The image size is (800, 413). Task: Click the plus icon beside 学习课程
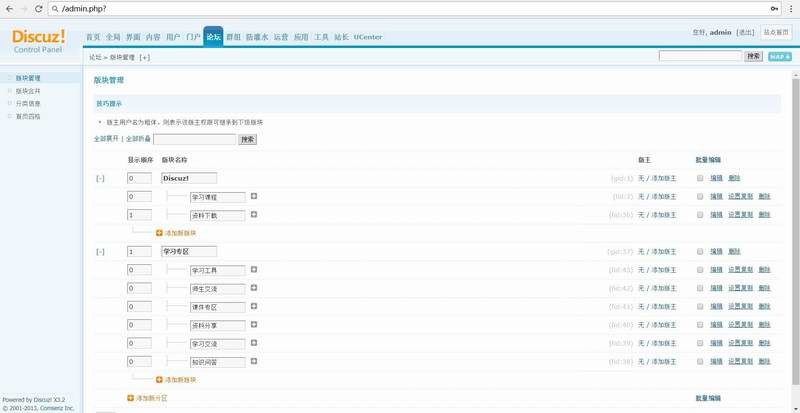click(254, 196)
